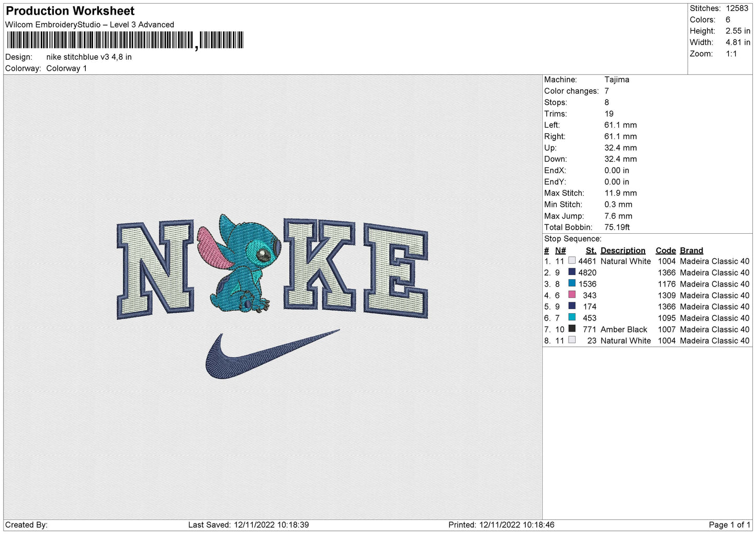Click the Code column header
The width and height of the screenshot is (756, 534).
pyautogui.click(x=665, y=251)
